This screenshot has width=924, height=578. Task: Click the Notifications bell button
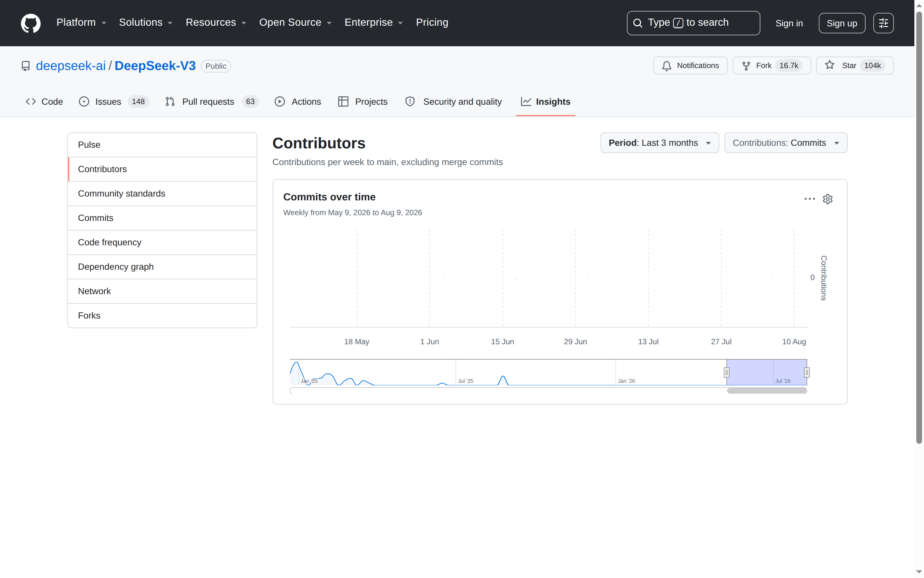point(690,66)
